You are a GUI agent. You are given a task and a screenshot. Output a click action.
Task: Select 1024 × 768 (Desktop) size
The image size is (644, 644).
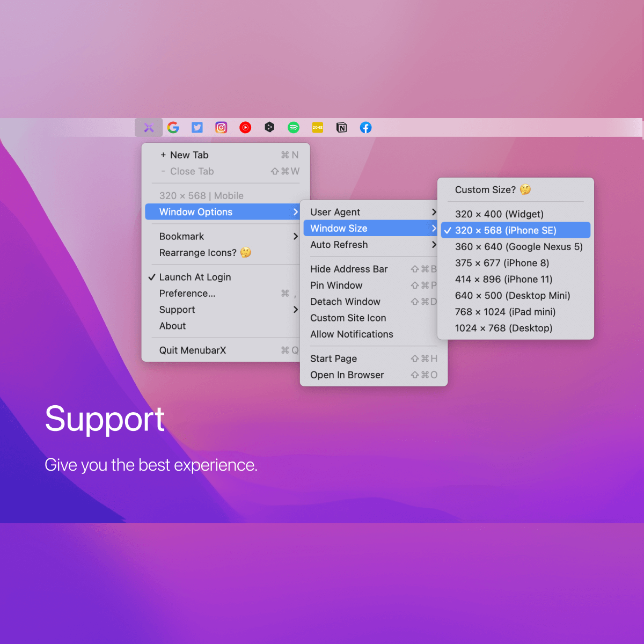(x=516, y=328)
